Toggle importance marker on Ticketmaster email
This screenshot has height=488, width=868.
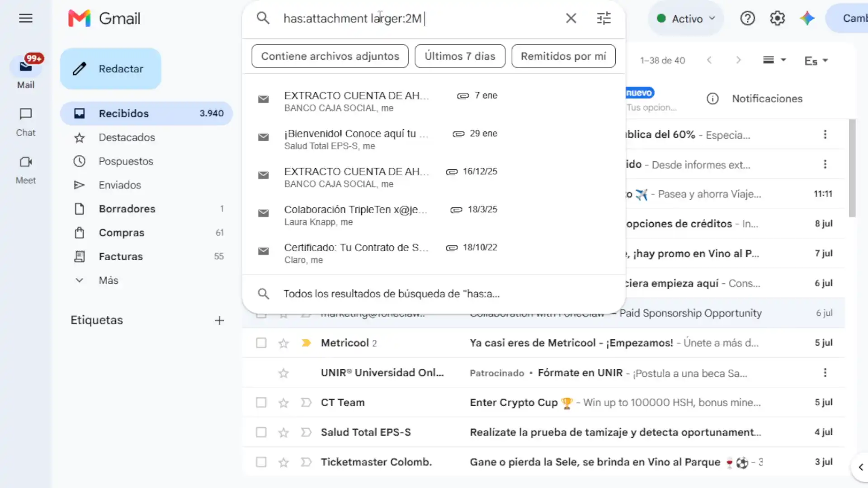pyautogui.click(x=306, y=462)
